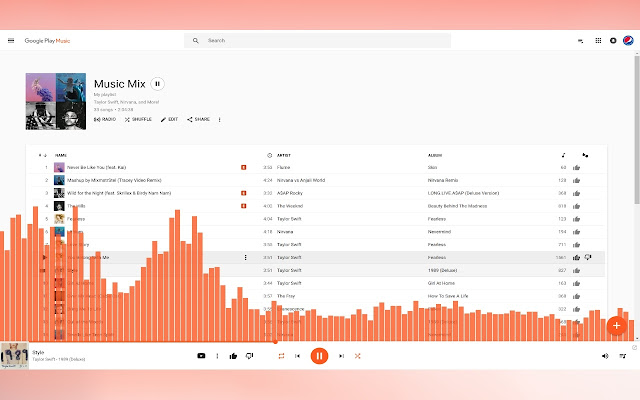The width and height of the screenshot is (640, 400).
Task: Open the Google apps grid
Action: pos(598,40)
